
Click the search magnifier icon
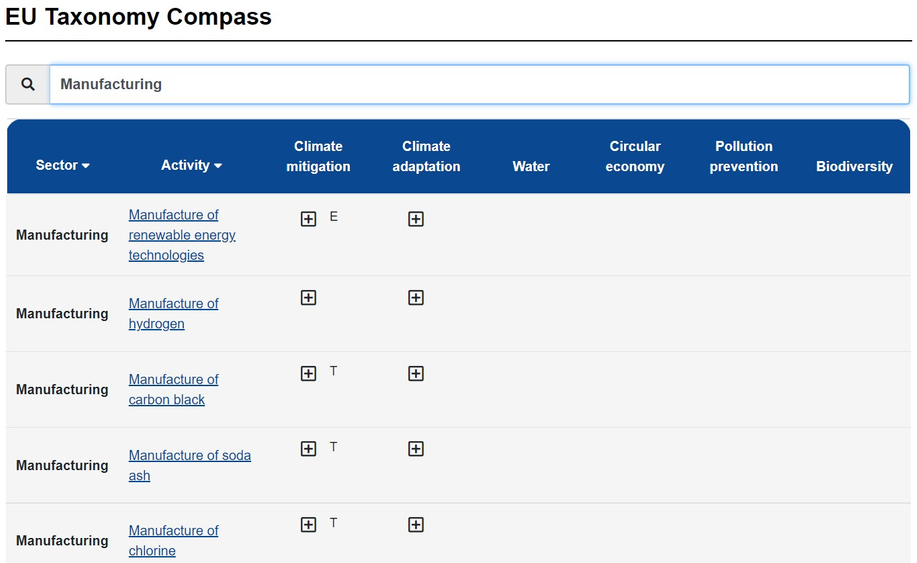click(x=28, y=85)
